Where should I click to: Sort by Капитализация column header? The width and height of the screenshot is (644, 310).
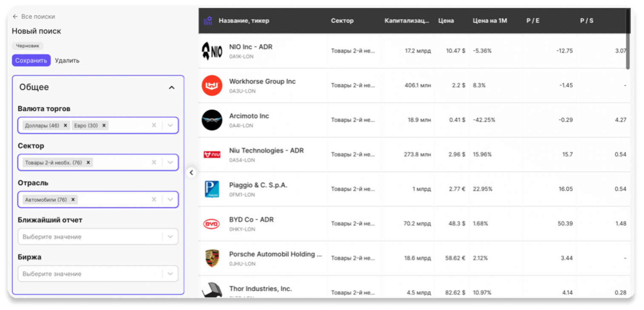point(407,20)
